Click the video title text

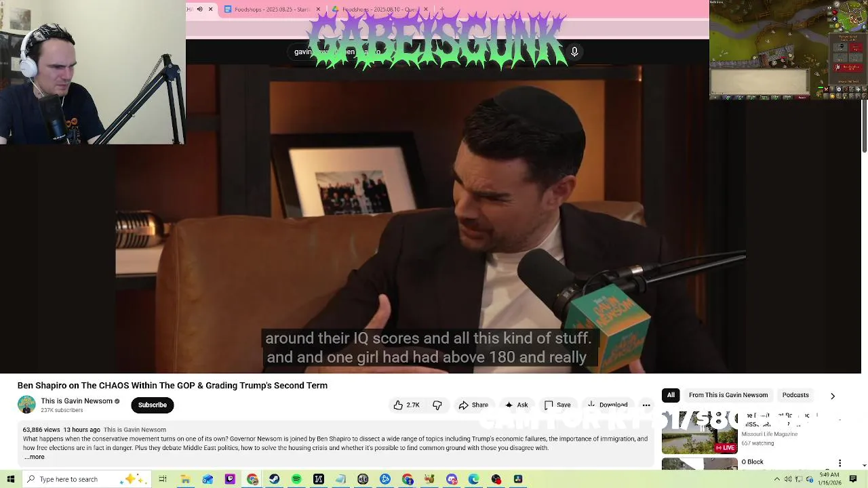pyautogui.click(x=172, y=386)
